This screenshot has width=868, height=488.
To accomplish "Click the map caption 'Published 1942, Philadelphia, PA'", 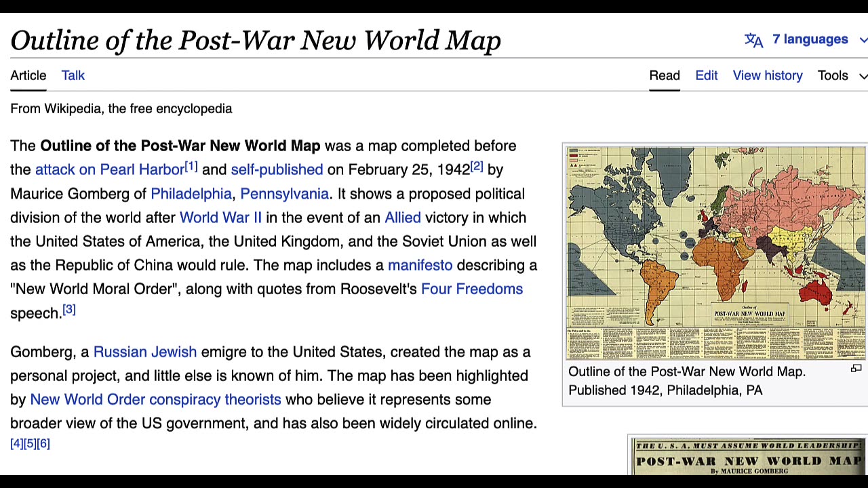I will click(665, 390).
